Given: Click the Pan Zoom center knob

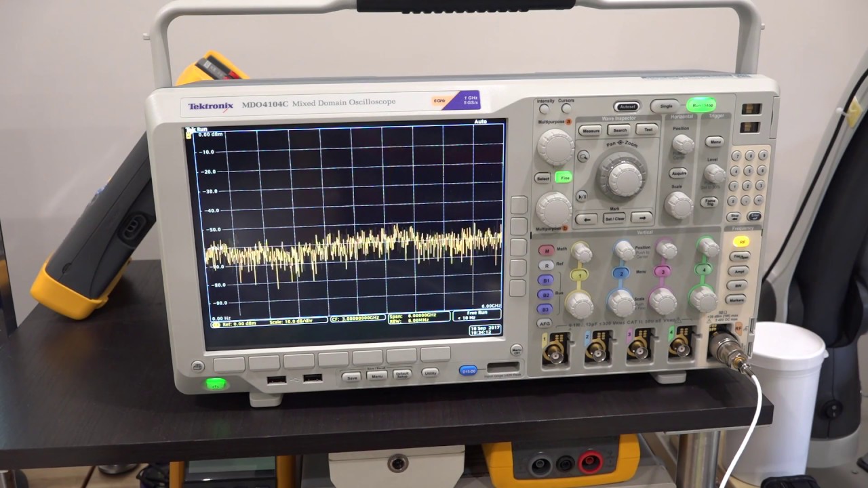Looking at the screenshot, I should (625, 179).
